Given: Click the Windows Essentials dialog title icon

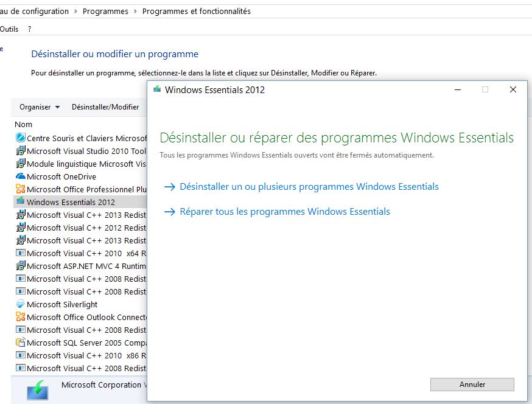Looking at the screenshot, I should point(157,89).
